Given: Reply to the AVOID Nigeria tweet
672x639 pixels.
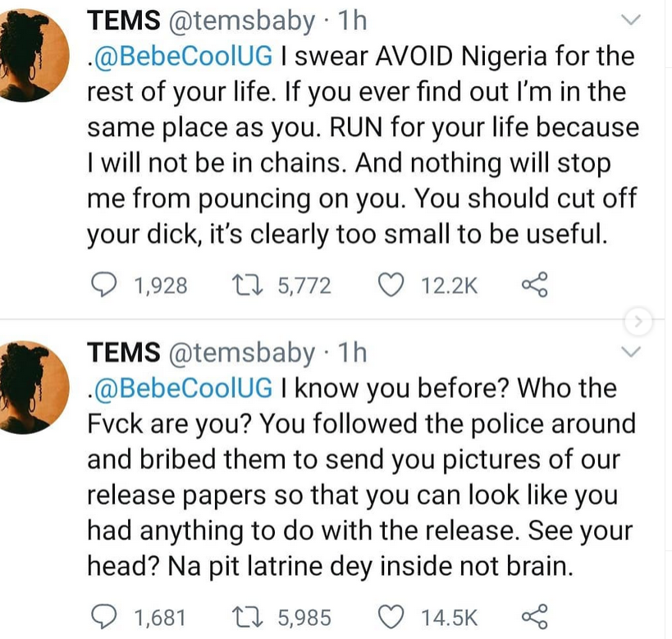Looking at the screenshot, I should coord(103,285).
